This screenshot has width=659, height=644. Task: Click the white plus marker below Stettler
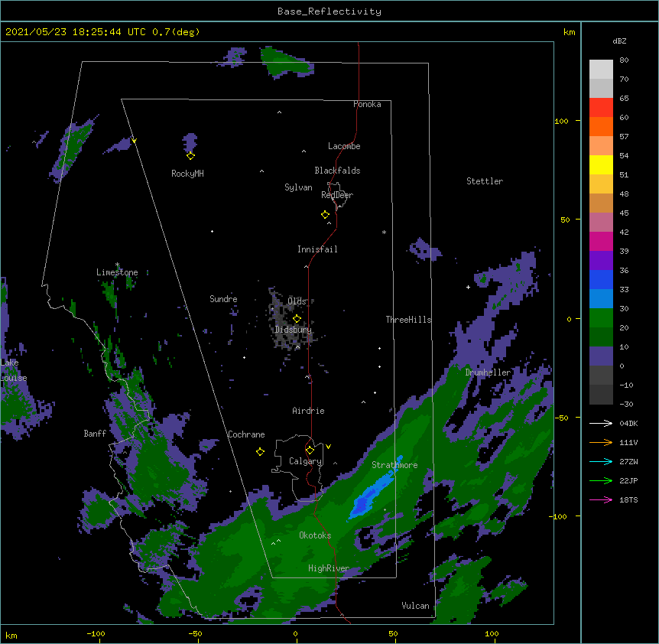[468, 287]
